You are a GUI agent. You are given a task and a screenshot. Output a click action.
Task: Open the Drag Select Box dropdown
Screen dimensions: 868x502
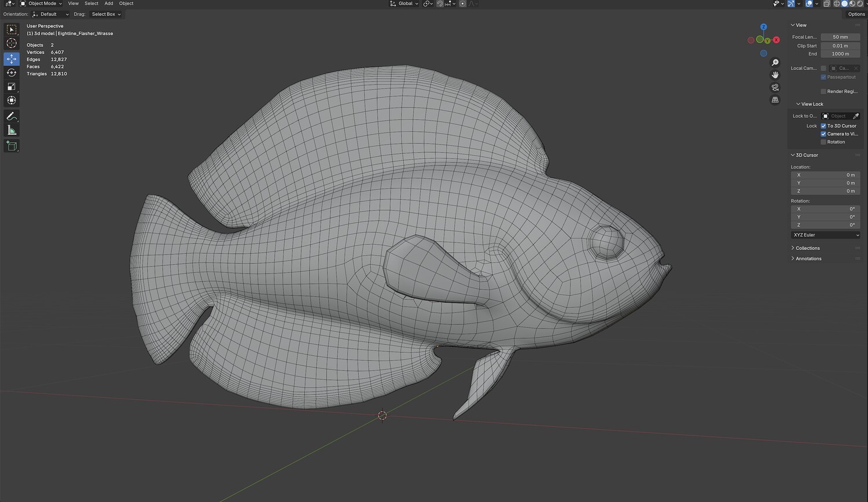coord(106,14)
